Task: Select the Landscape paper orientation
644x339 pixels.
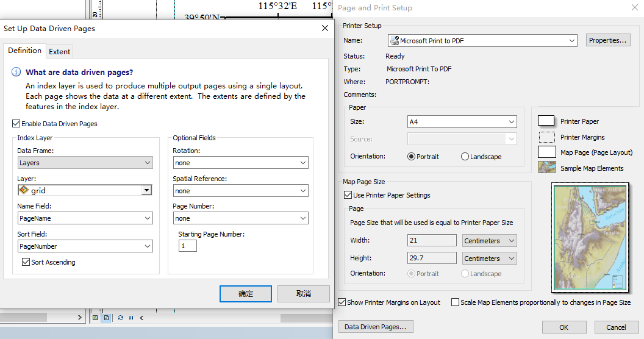Action: coord(465,156)
